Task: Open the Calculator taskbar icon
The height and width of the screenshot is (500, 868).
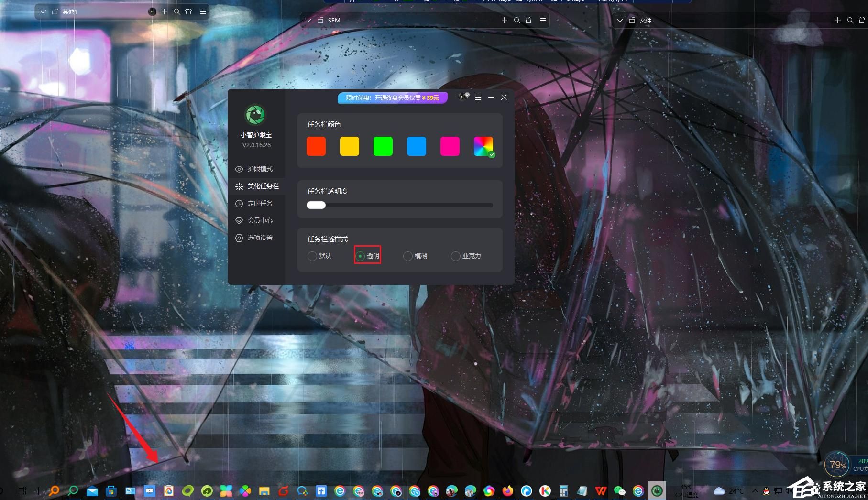Action: (564, 491)
